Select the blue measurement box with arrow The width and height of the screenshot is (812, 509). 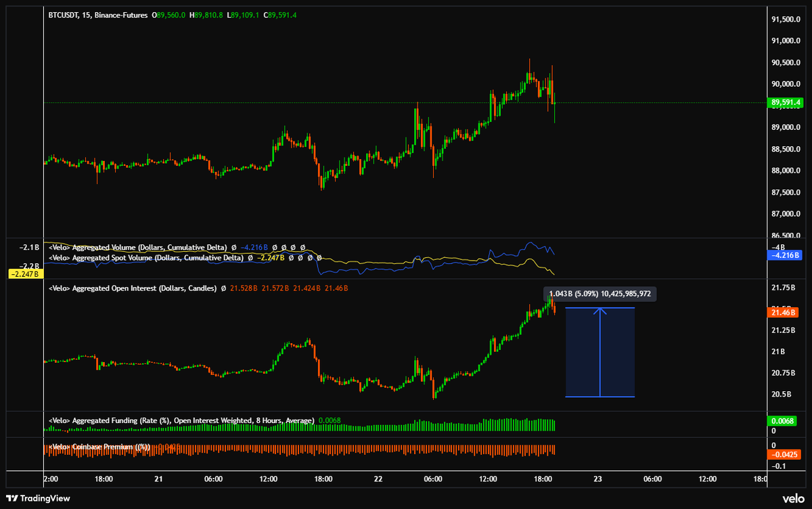tap(600, 352)
